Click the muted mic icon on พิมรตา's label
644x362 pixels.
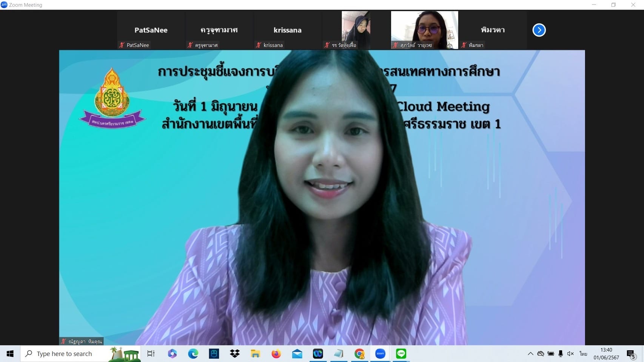pyautogui.click(x=464, y=45)
